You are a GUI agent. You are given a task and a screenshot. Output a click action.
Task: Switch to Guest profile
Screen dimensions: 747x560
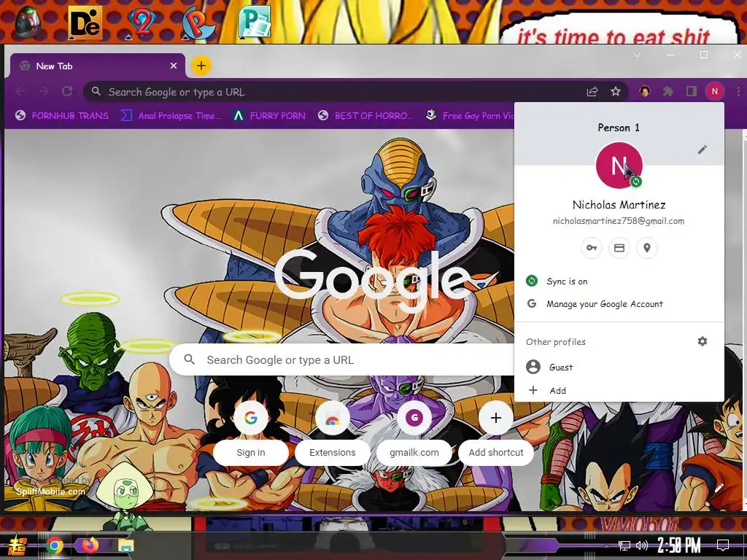coord(619,367)
